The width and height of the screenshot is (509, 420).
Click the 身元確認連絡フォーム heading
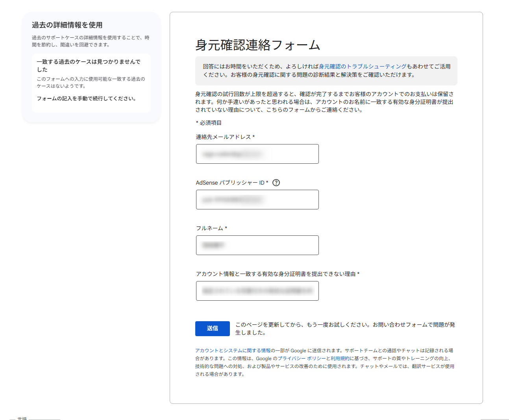(x=258, y=45)
